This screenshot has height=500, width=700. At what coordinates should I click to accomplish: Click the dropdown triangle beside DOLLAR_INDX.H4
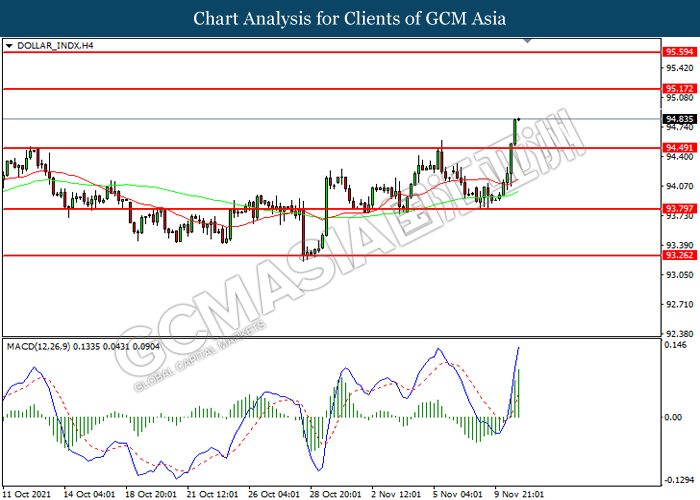tap(9, 46)
